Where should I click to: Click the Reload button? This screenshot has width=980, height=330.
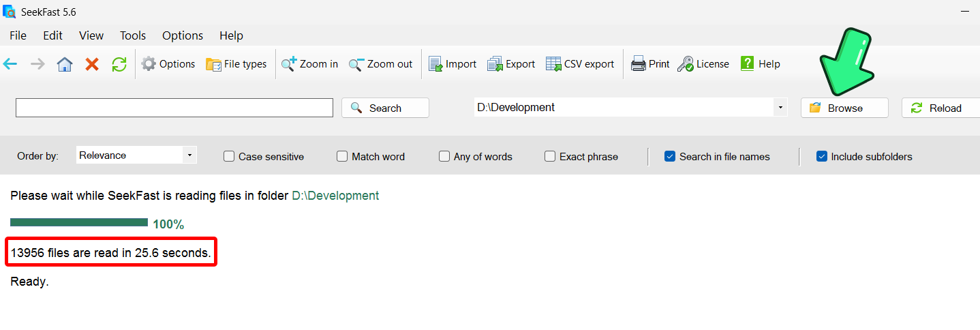click(940, 108)
